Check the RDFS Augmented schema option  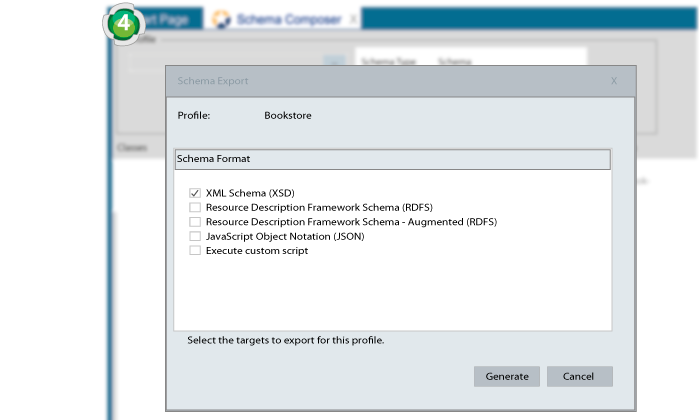tap(195, 222)
